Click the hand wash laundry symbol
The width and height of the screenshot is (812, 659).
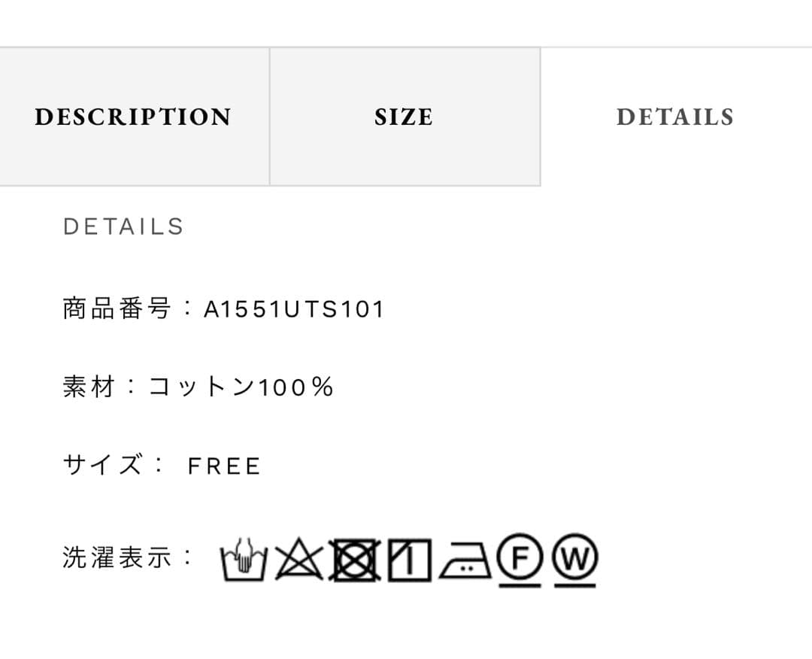click(x=243, y=560)
